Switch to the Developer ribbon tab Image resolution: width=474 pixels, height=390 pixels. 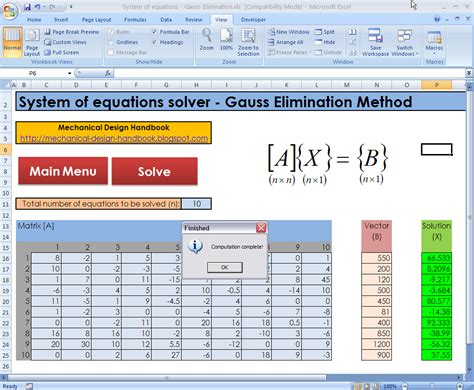[253, 20]
